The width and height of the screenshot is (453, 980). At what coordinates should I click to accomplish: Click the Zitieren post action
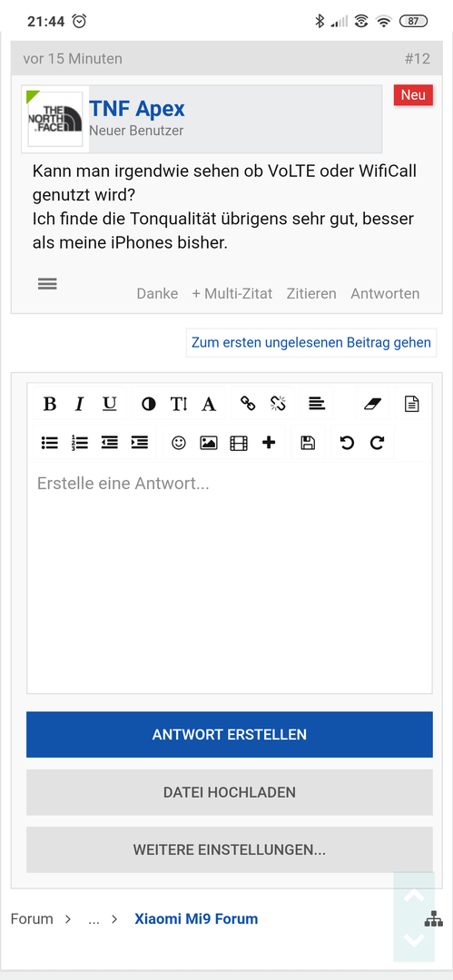[311, 293]
